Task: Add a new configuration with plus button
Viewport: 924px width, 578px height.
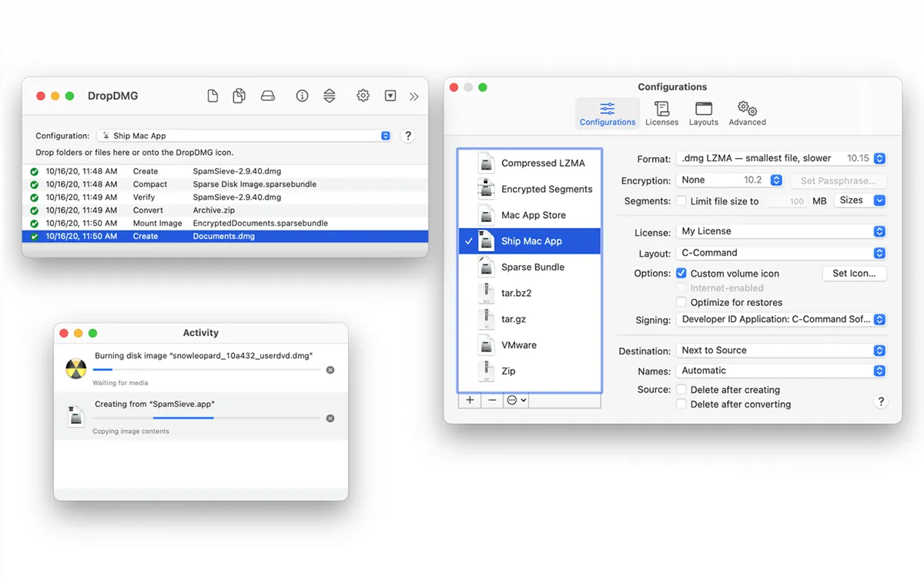Action: point(470,401)
